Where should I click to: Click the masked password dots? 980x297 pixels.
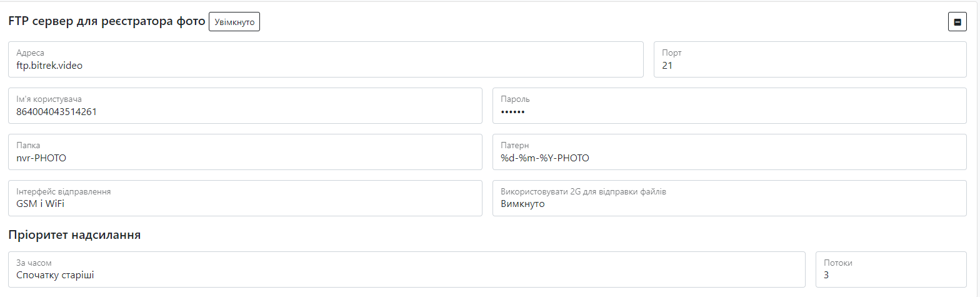[x=512, y=112]
